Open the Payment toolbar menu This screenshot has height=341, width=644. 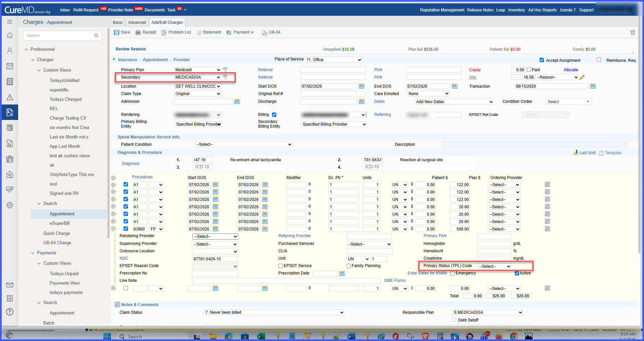point(240,33)
